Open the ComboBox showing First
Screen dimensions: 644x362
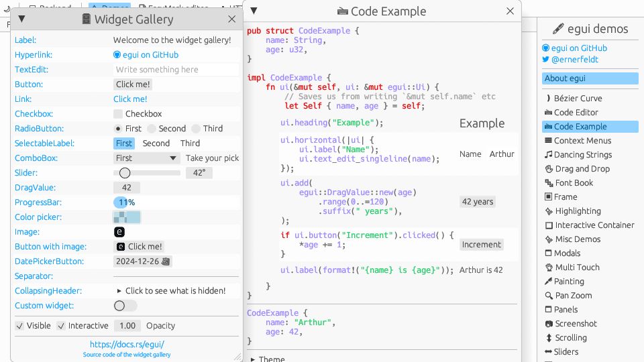pos(147,158)
